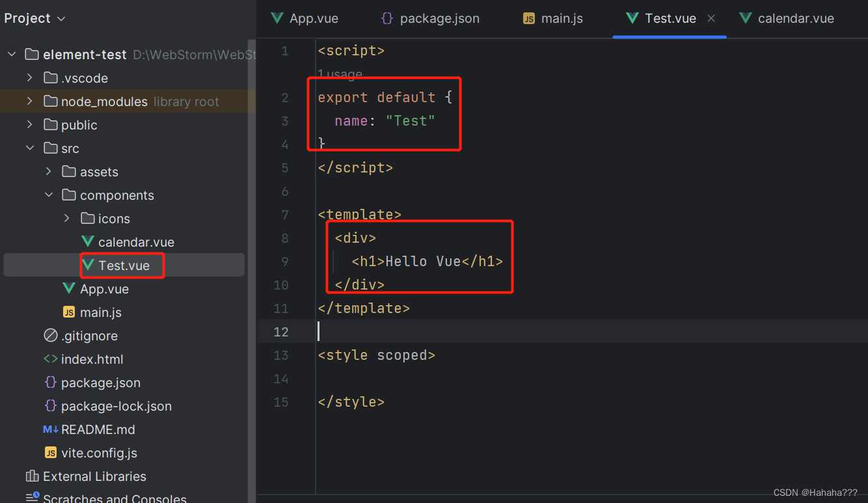Select package.json in the project tree
The image size is (868, 503).
[x=101, y=383]
